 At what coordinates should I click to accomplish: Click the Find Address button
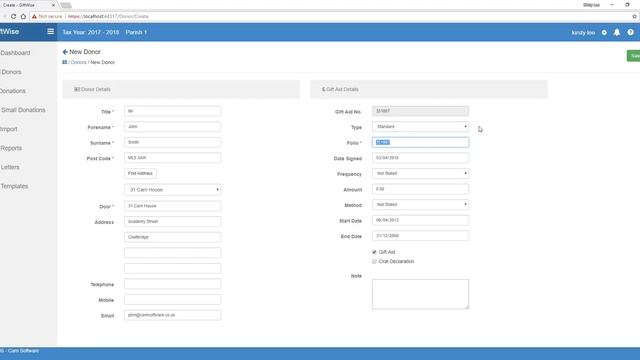click(x=140, y=173)
